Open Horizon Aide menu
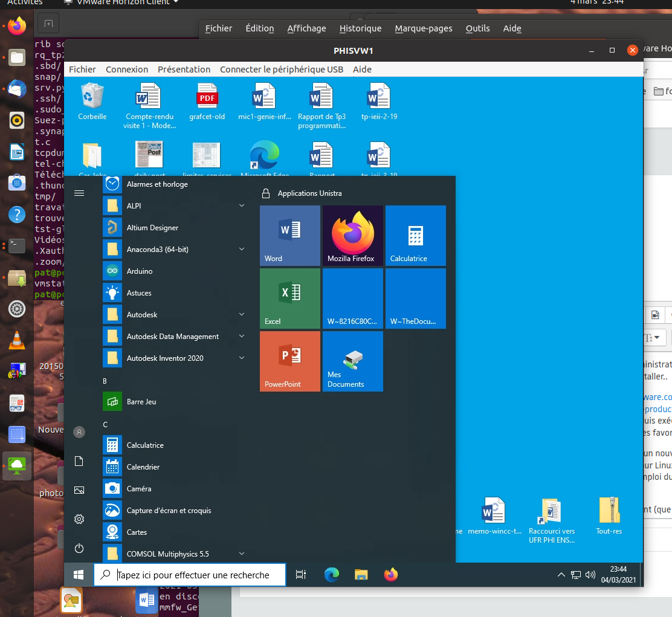 [x=362, y=69]
